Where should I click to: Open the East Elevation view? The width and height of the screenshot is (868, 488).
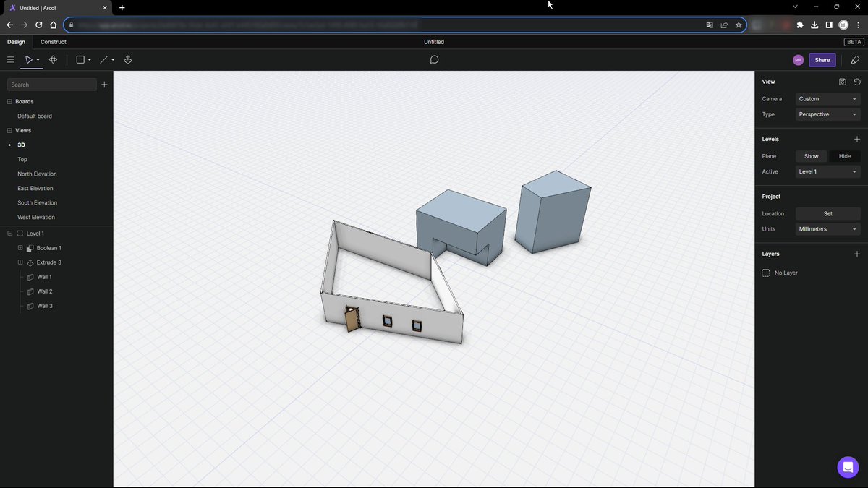tap(35, 189)
